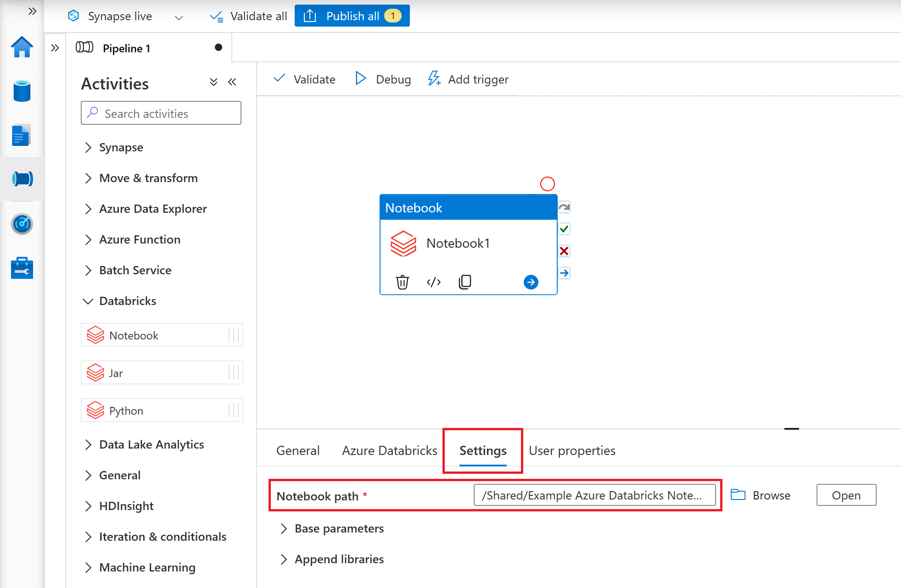Expand the left navigation bar
This screenshot has height=588, width=901.
click(x=32, y=11)
